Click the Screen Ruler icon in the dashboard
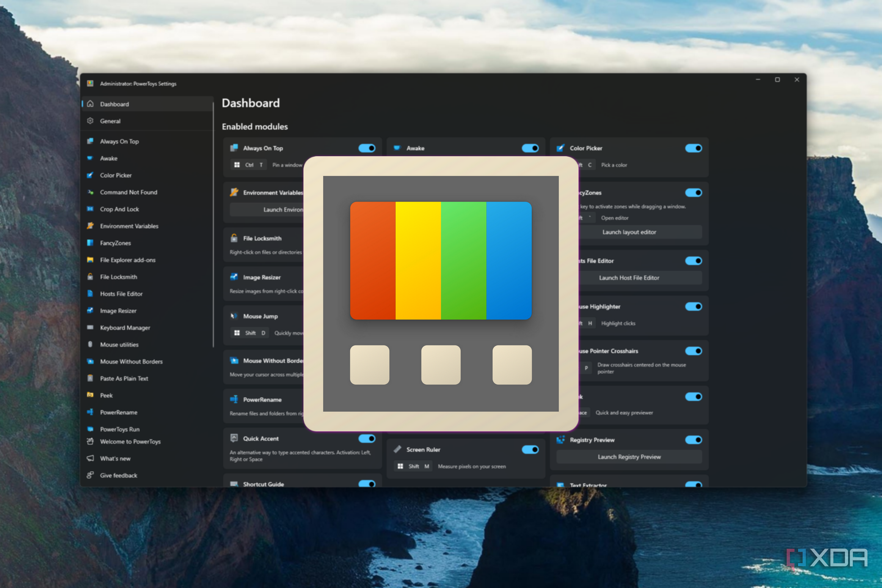Image resolution: width=882 pixels, height=588 pixels. pos(398,449)
